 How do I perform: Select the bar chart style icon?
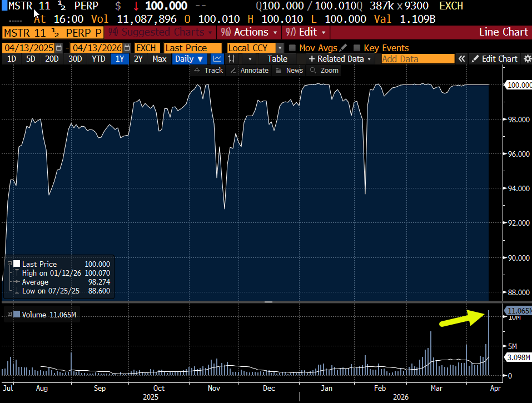(232, 59)
